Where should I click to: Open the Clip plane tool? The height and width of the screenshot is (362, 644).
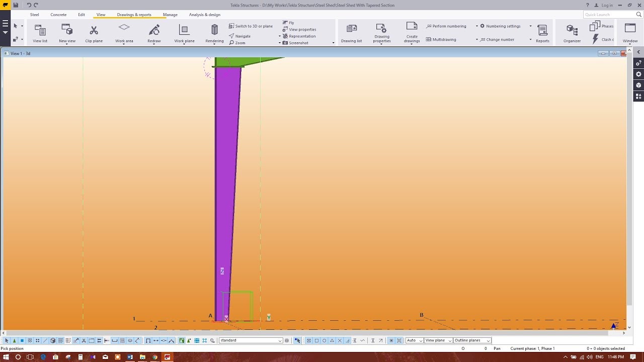pos(94,31)
